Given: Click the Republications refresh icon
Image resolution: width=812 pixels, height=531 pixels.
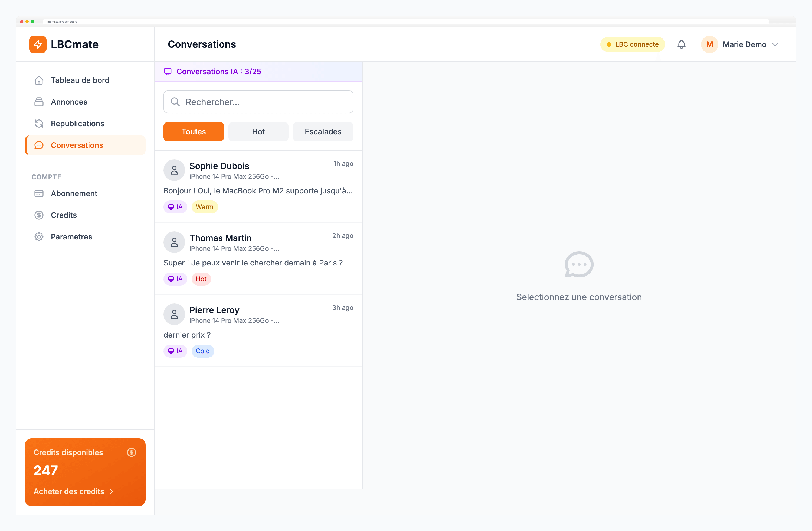Looking at the screenshot, I should [39, 123].
